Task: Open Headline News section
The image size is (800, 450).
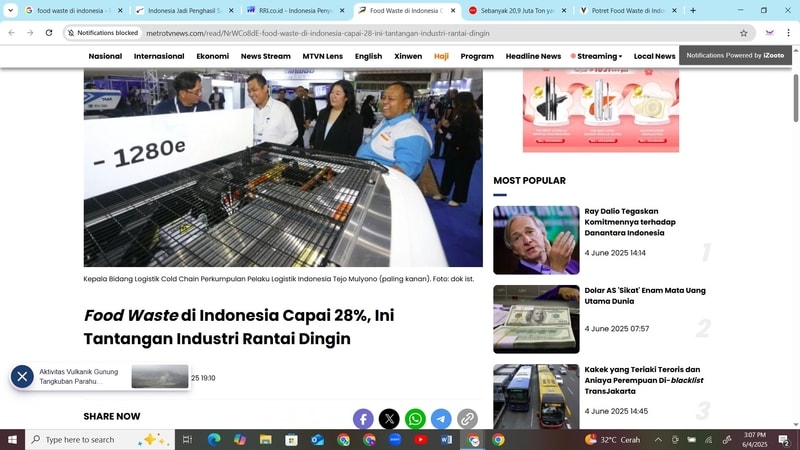Action: click(x=533, y=56)
